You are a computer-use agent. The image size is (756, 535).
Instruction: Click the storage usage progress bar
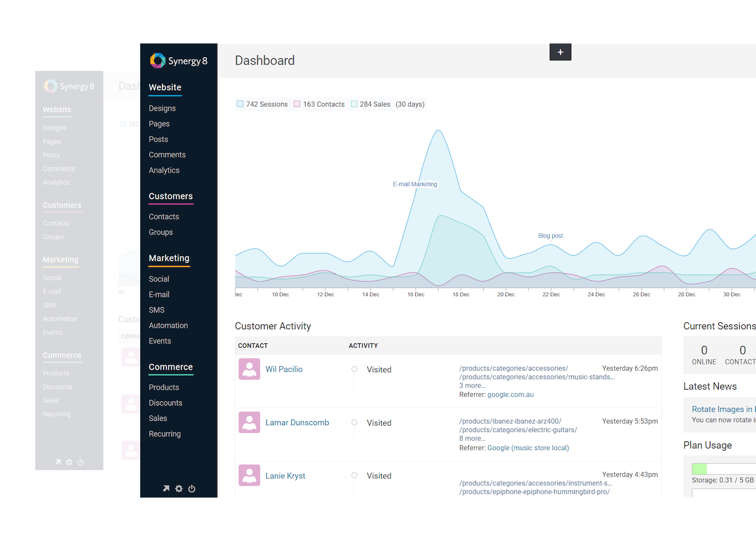pyautogui.click(x=724, y=469)
